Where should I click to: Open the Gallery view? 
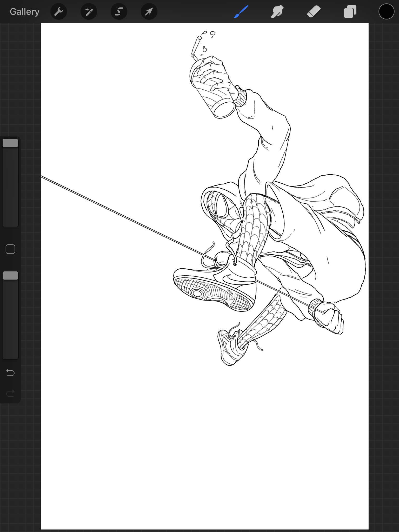pos(25,12)
